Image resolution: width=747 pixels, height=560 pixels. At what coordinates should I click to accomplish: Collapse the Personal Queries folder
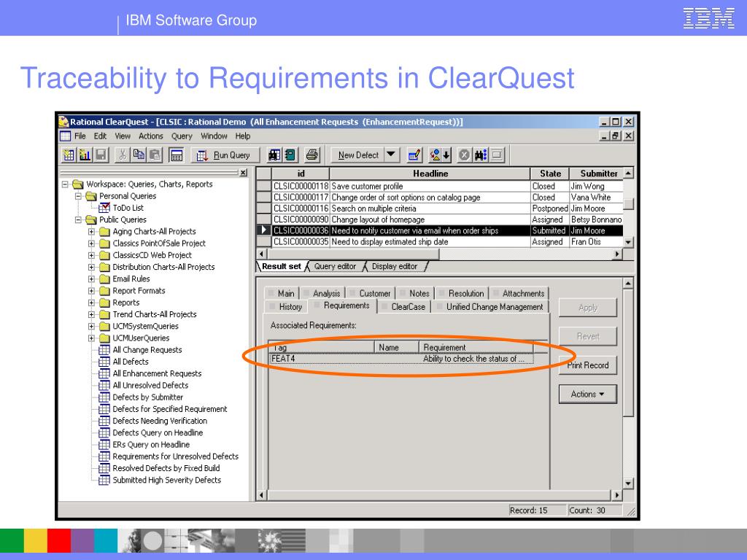(x=78, y=196)
